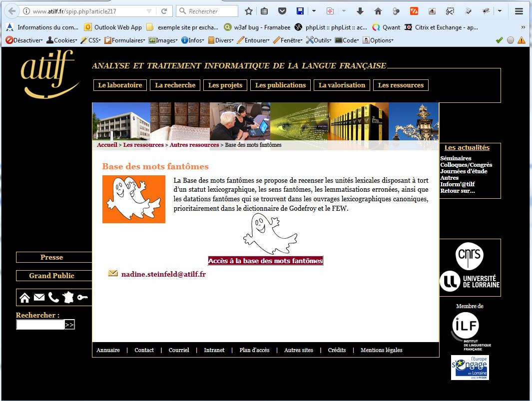Screen dimensions: 532x401
Task: Click the Firefox downloads arrow icon
Action: 360,11
